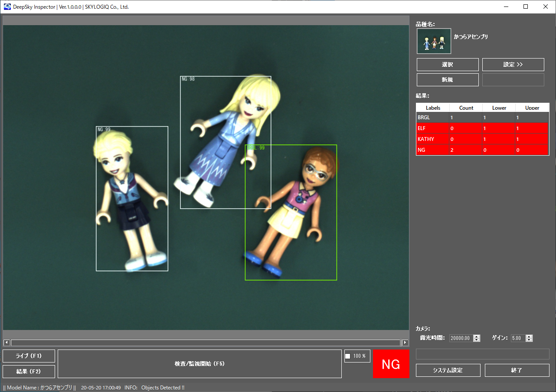Open the 設定 >> settings button

(x=513, y=65)
